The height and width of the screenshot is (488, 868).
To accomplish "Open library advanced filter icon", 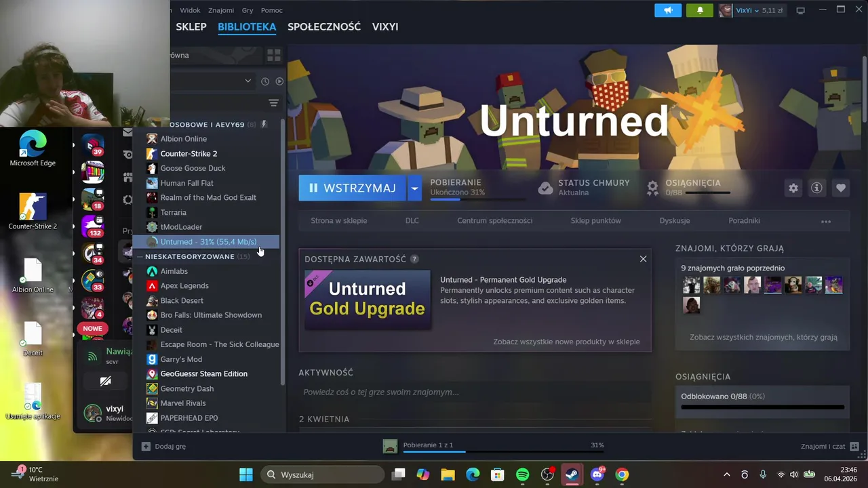I will 273,103.
